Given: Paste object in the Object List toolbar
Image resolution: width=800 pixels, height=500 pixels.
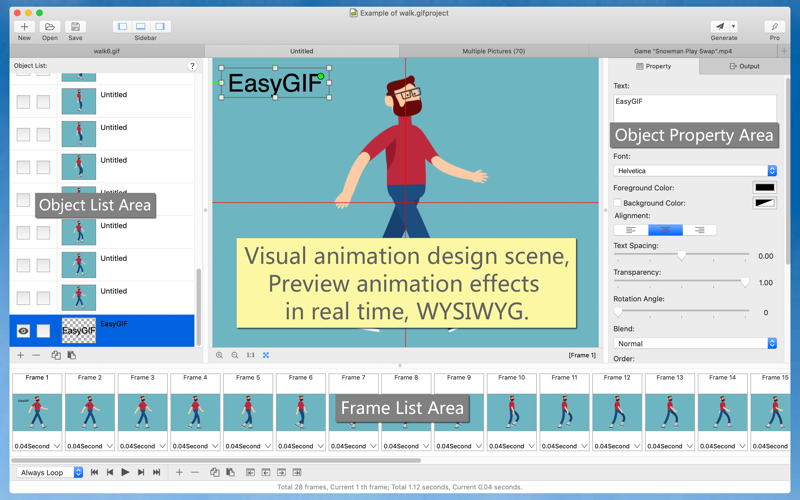Looking at the screenshot, I should [x=71, y=355].
